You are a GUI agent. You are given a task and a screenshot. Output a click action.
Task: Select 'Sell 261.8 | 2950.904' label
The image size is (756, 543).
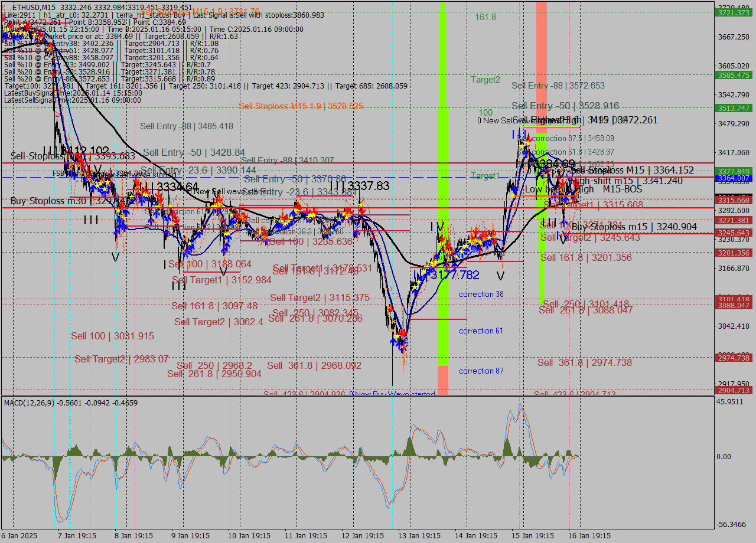coord(214,374)
